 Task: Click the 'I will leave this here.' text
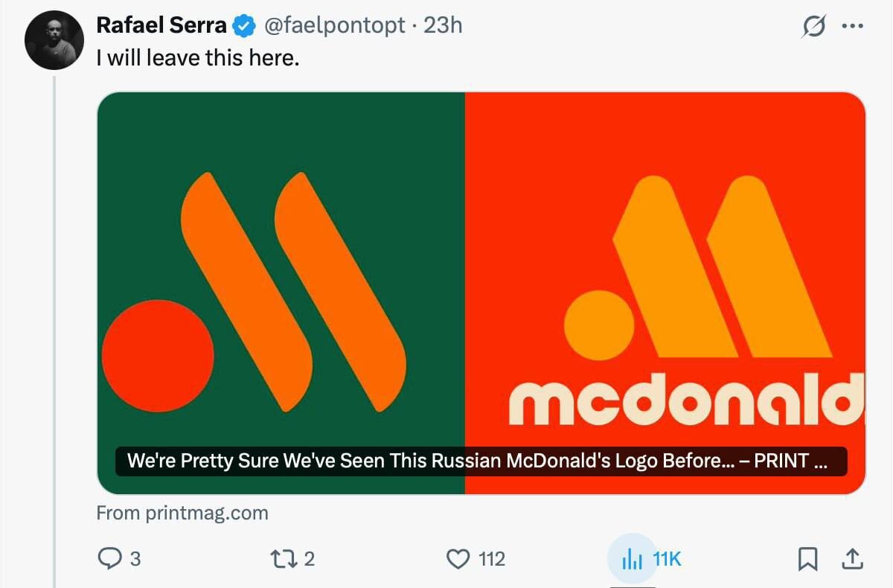pos(198,57)
